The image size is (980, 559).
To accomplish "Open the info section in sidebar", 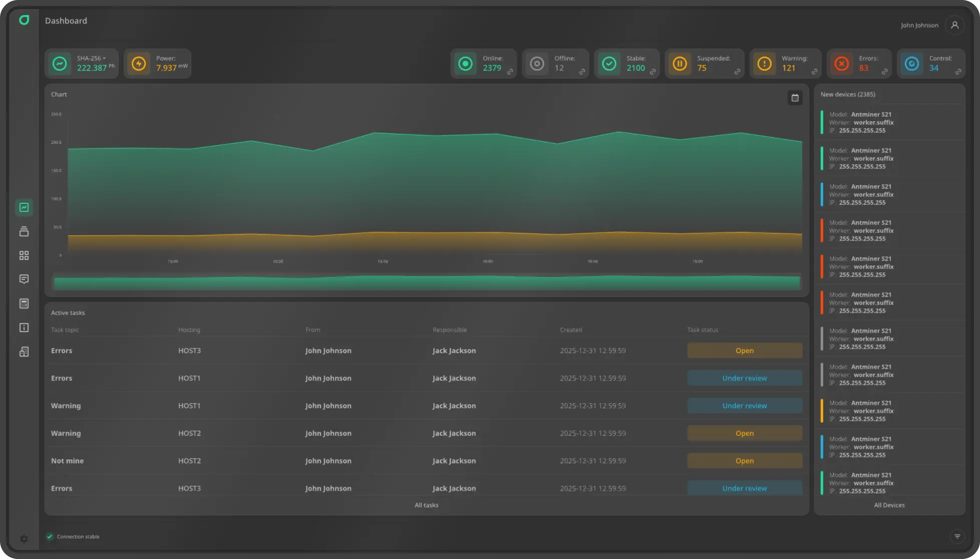I will pyautogui.click(x=24, y=328).
